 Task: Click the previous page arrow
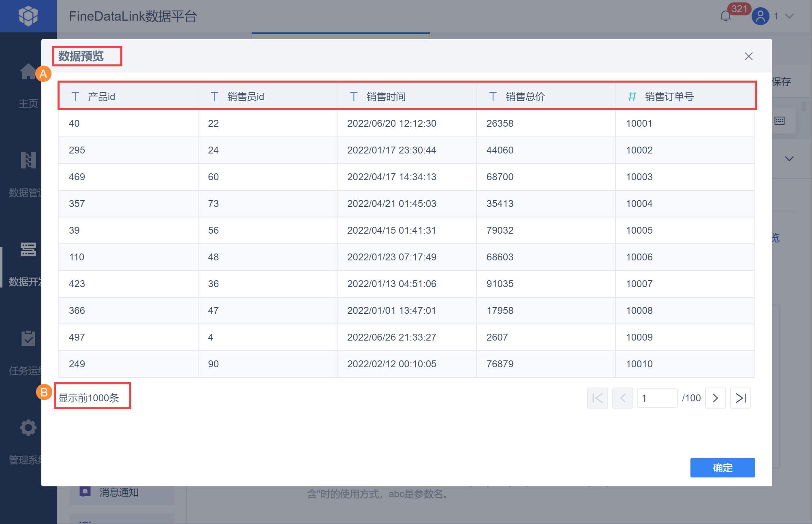click(x=622, y=398)
